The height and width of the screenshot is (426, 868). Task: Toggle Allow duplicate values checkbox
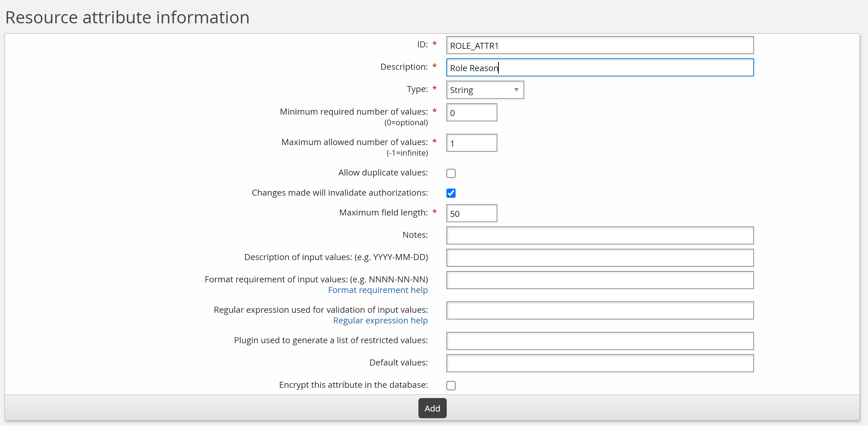(x=451, y=173)
